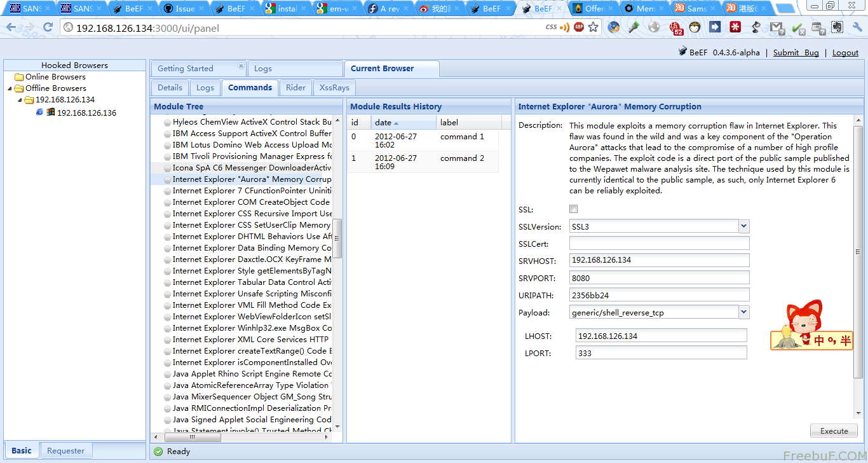Bookmark this page with the star icon
The image size is (868, 463).
(x=593, y=27)
